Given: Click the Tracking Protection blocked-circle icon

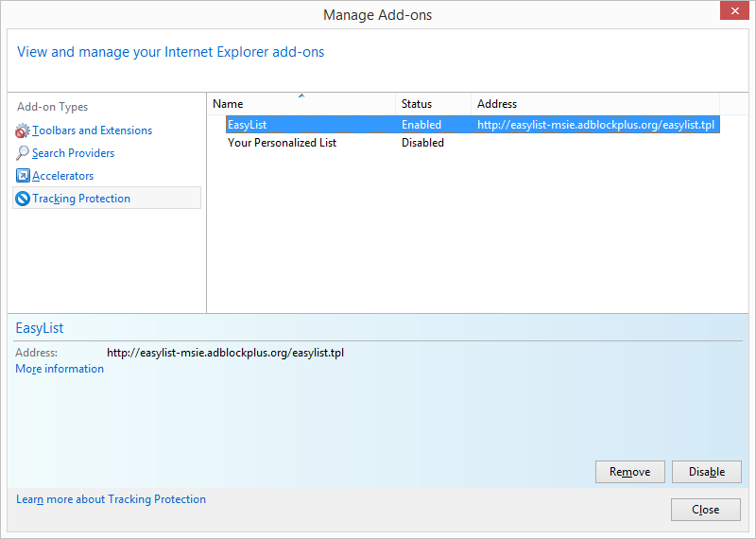Looking at the screenshot, I should pyautogui.click(x=23, y=199).
